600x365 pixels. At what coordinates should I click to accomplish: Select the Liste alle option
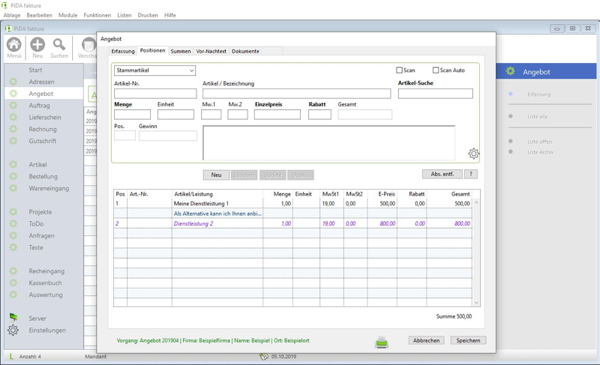510,116
